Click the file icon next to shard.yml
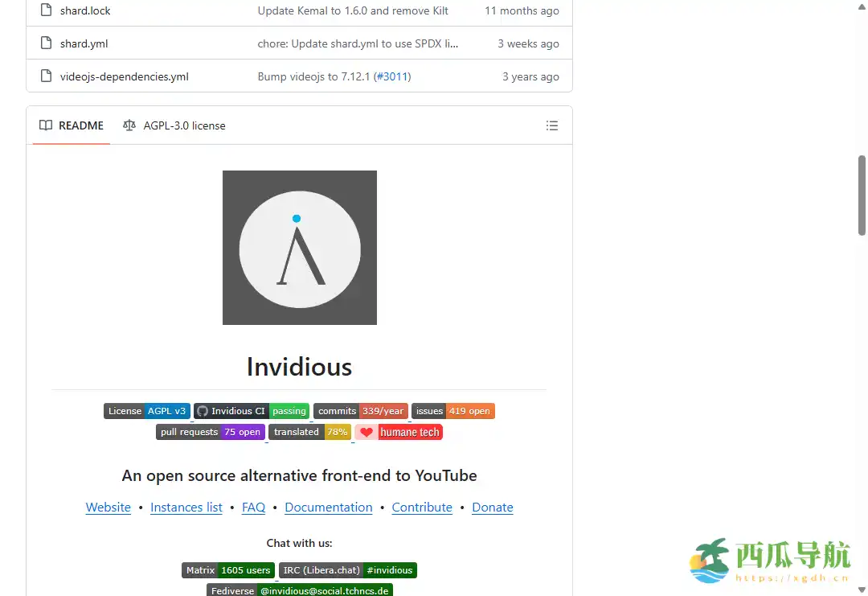This screenshot has height=596, width=868. (44, 43)
